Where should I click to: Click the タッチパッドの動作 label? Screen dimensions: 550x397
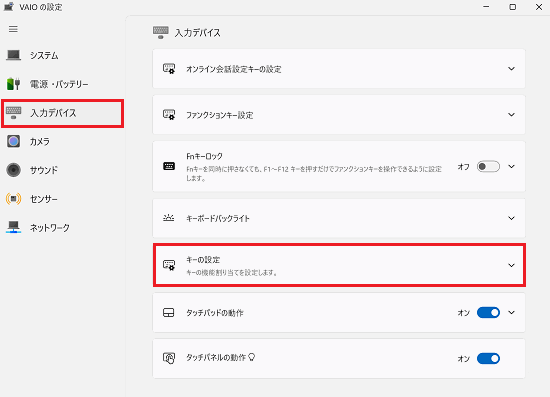click(x=215, y=313)
